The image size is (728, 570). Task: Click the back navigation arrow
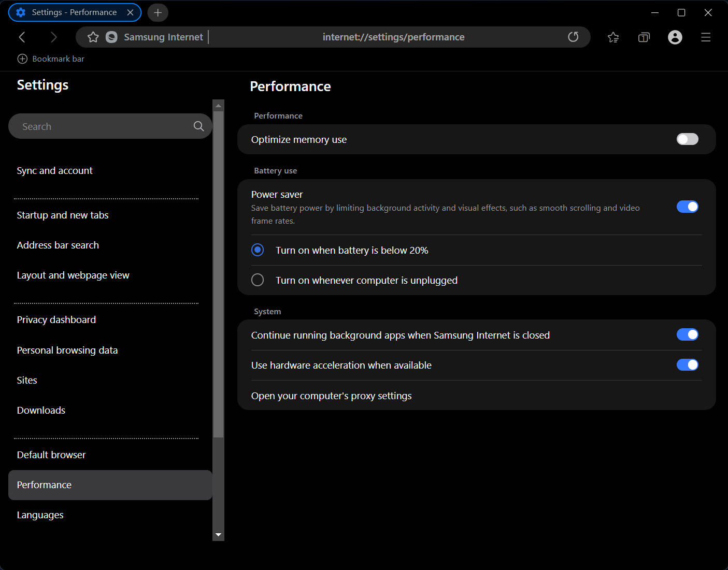coord(22,37)
